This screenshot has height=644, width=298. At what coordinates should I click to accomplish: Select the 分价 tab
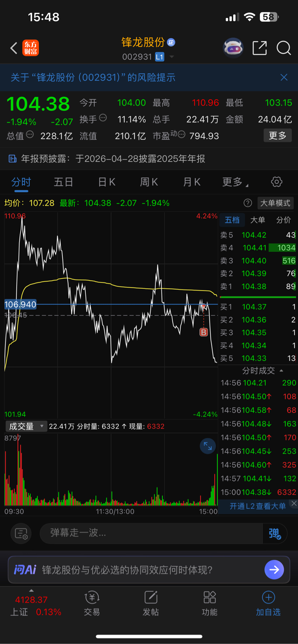(x=284, y=220)
